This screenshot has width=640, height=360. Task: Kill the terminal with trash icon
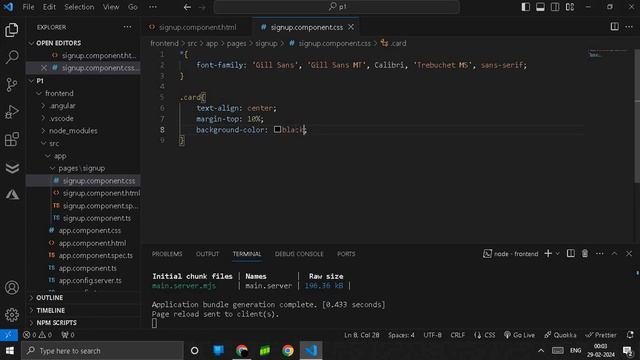point(585,253)
